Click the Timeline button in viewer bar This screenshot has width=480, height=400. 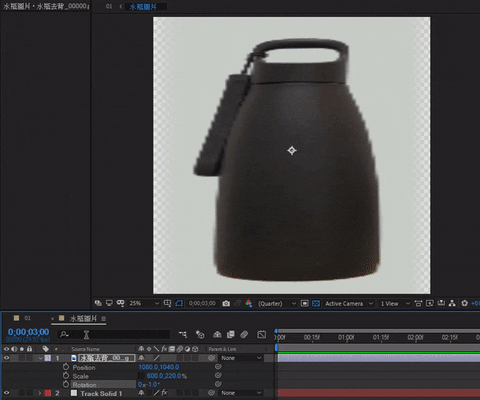(x=441, y=303)
